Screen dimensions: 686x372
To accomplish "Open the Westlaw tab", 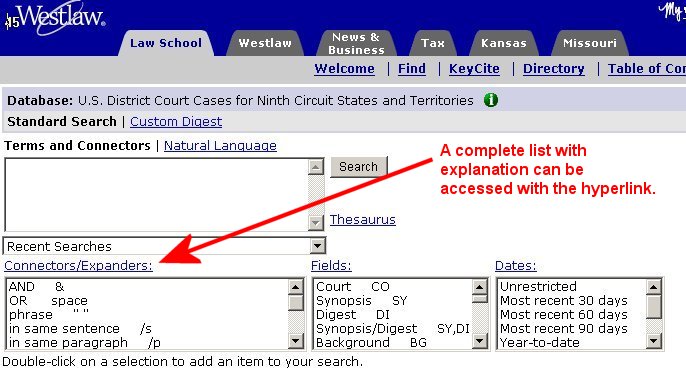I will (x=265, y=43).
